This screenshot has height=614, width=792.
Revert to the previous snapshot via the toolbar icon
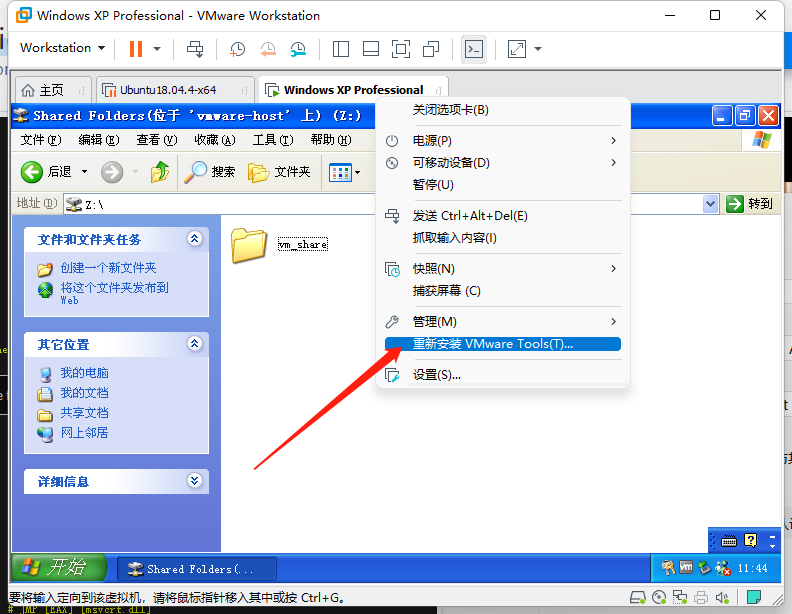coord(268,49)
